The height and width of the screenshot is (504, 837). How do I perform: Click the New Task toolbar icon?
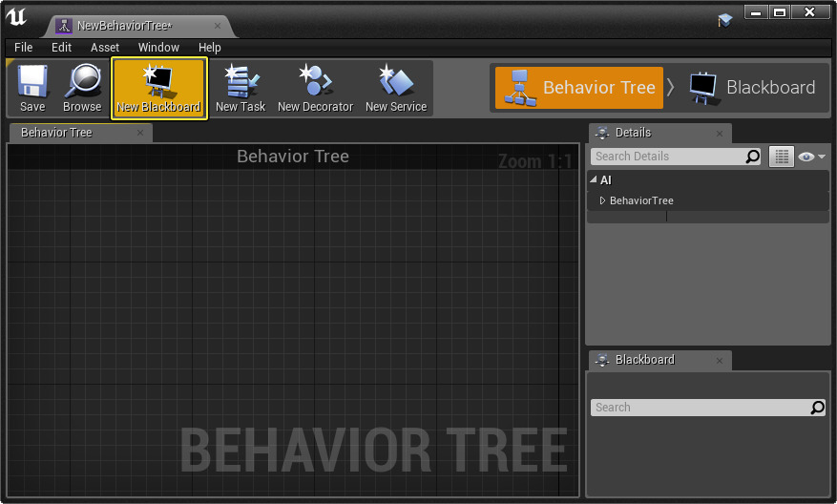tap(240, 88)
